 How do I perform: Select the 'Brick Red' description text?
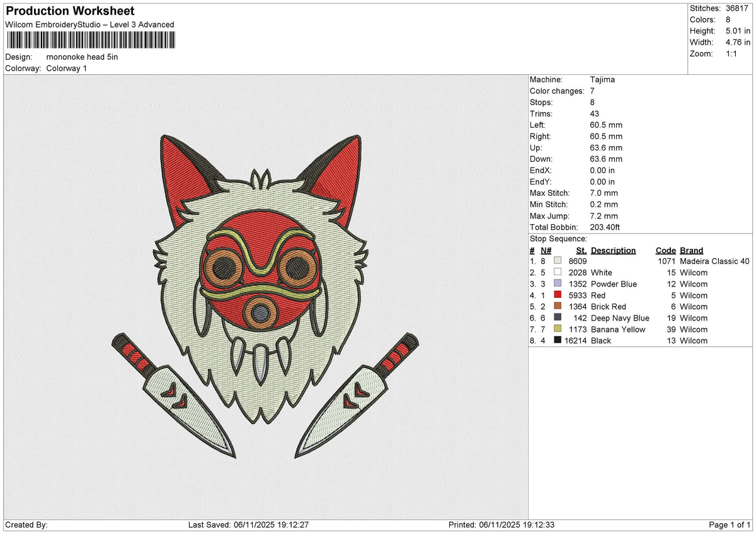coord(609,307)
